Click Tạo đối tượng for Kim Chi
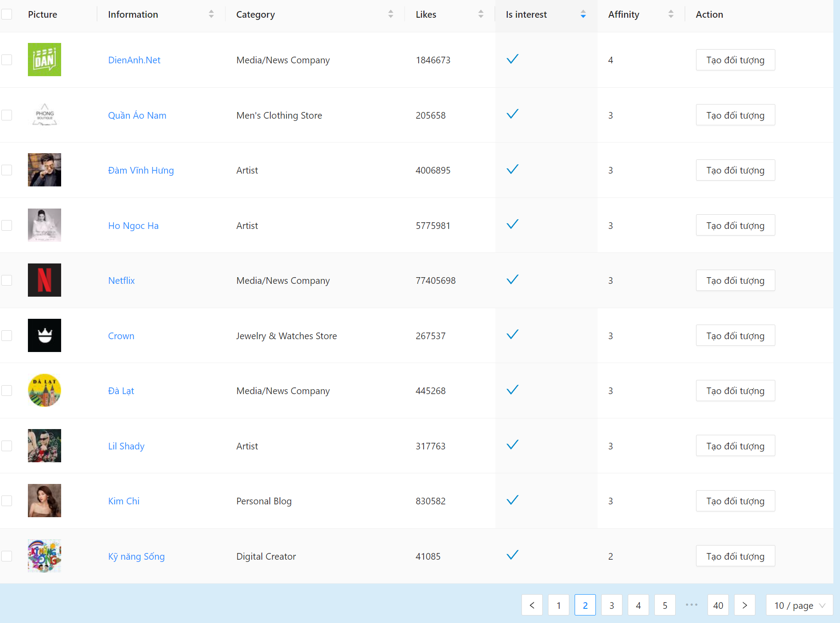The width and height of the screenshot is (840, 623). [735, 501]
